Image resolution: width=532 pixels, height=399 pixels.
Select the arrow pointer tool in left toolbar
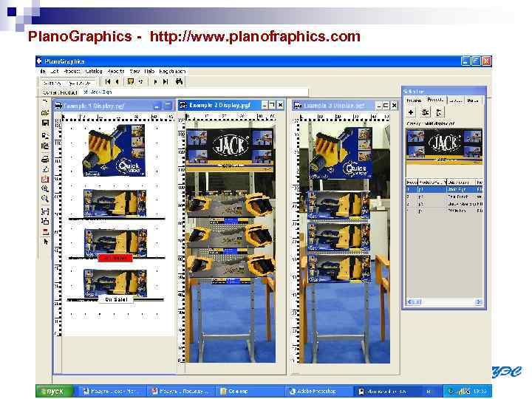[x=46, y=242]
